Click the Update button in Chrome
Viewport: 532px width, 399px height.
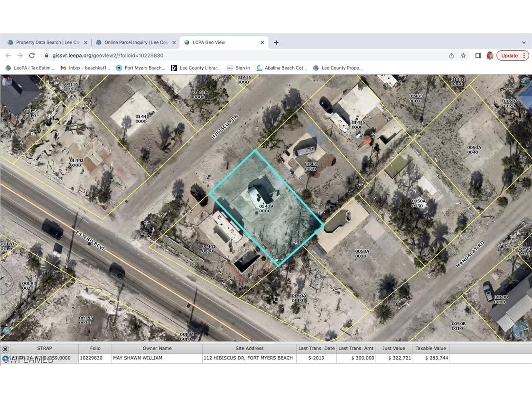pos(513,56)
